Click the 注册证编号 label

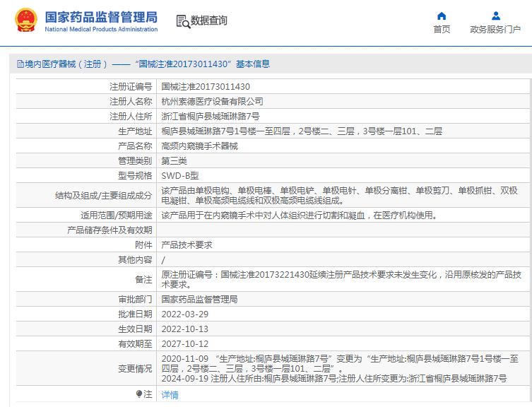tap(131, 87)
